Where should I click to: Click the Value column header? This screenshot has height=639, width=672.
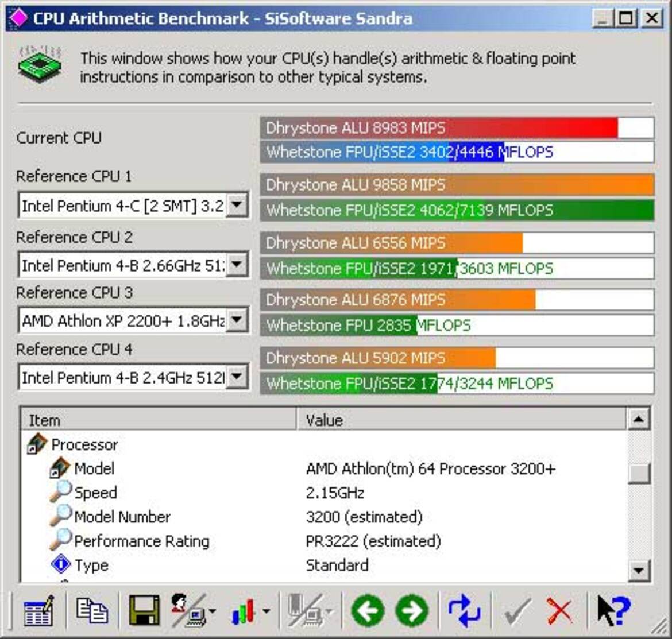point(461,420)
